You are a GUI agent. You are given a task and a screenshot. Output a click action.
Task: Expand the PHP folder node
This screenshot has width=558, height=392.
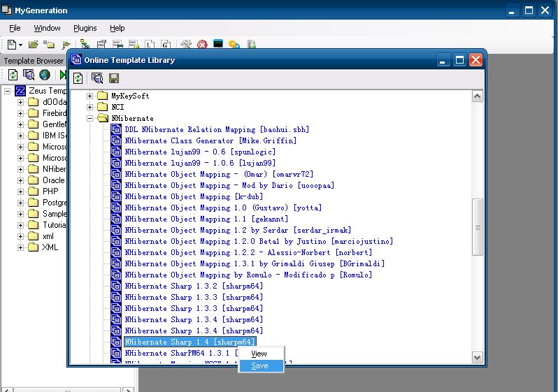[x=21, y=191]
